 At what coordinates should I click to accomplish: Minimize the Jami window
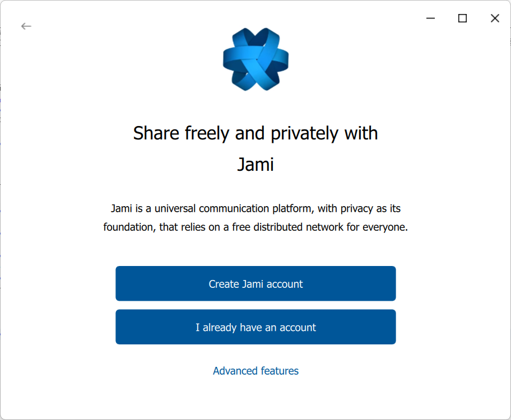point(430,18)
